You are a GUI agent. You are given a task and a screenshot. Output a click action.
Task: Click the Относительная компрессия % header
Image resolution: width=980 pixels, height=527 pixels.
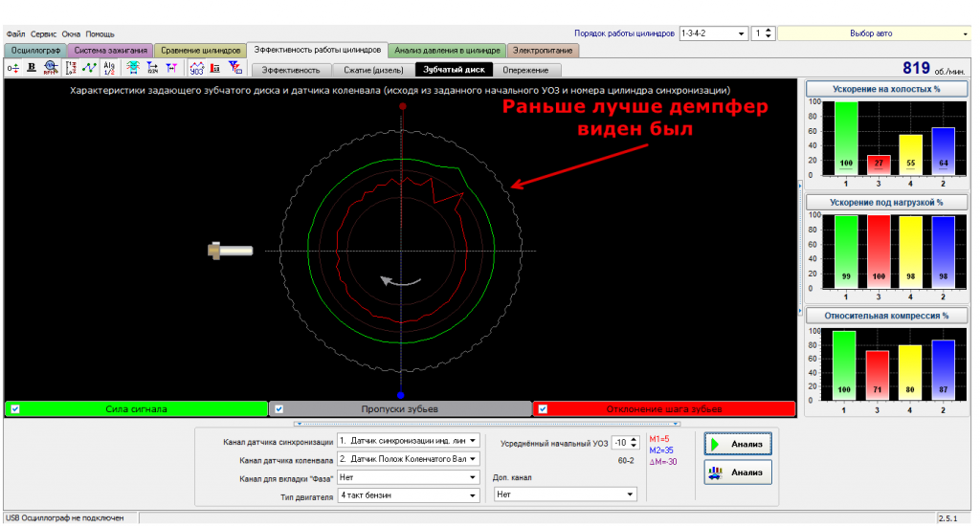[886, 316]
